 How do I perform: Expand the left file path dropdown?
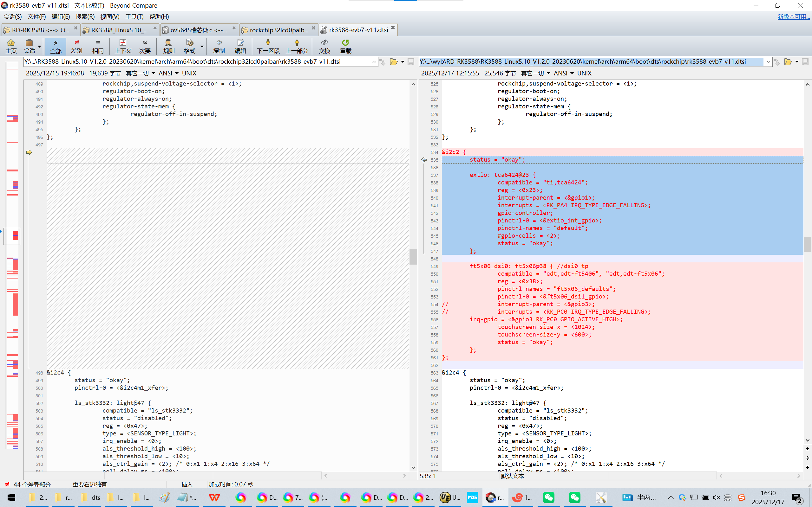point(373,62)
